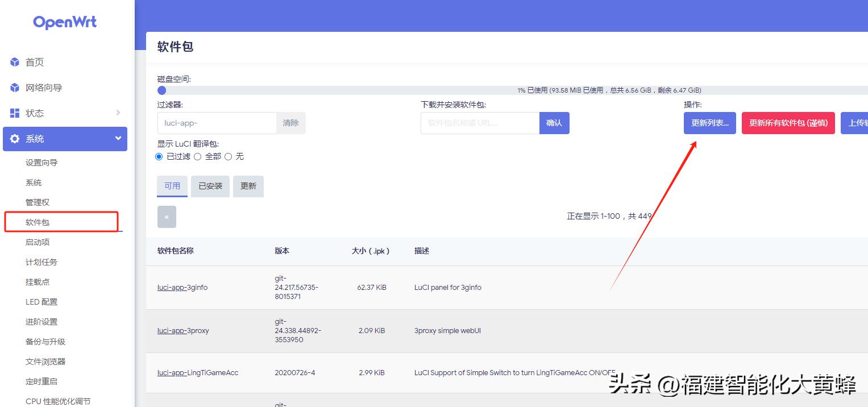Select the 无 option for LuCI translations
The height and width of the screenshot is (407, 868).
point(228,156)
